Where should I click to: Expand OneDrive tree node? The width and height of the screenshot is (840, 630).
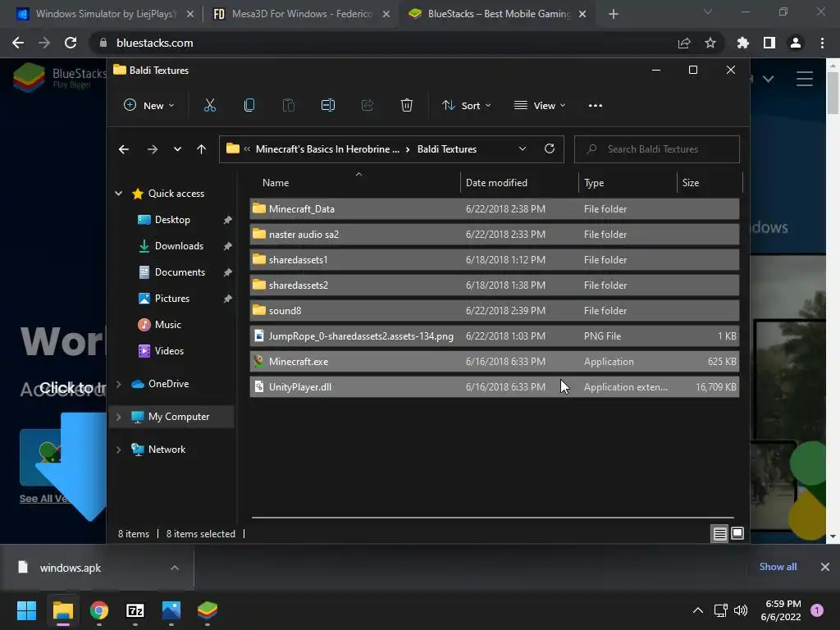(x=118, y=384)
